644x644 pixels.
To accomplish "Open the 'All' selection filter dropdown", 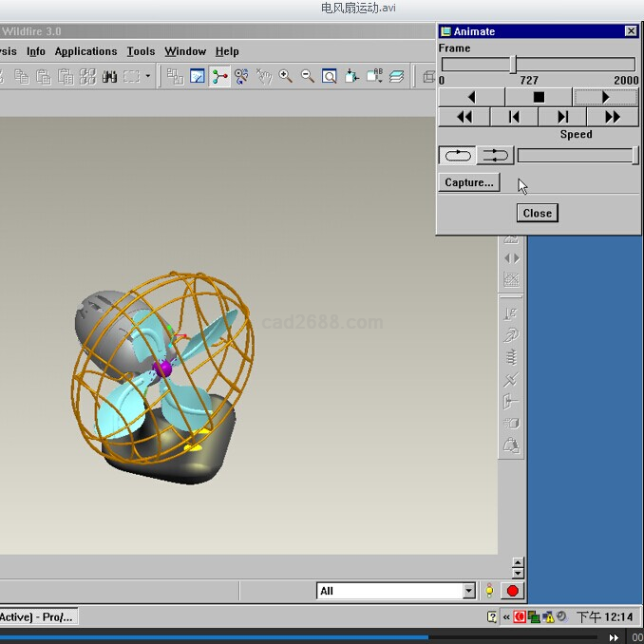I will tap(468, 591).
